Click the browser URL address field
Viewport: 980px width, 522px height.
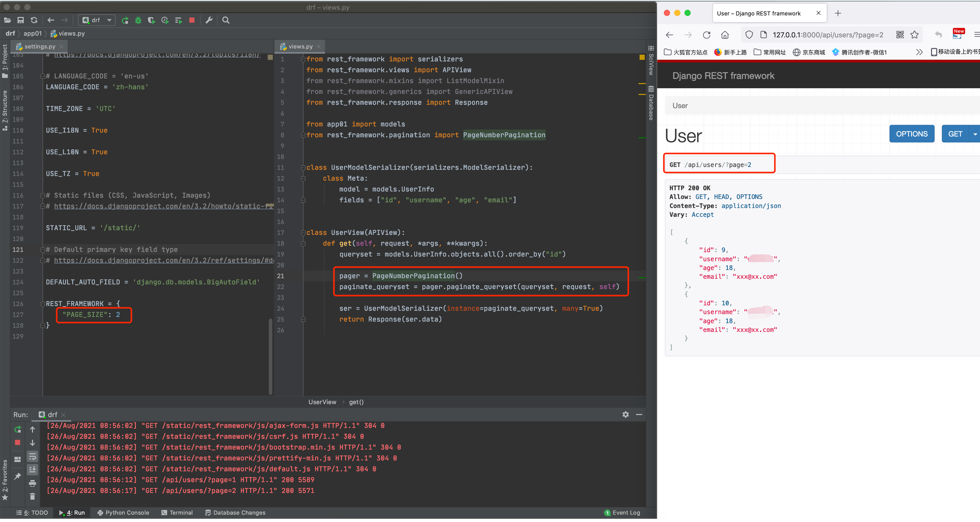tap(827, 35)
